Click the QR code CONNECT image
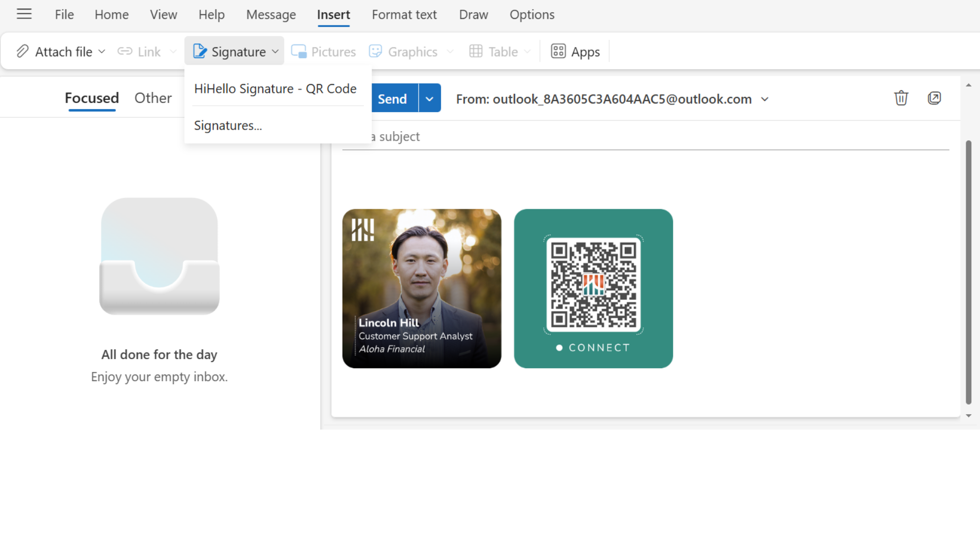This screenshot has height=551, width=980. tap(593, 288)
